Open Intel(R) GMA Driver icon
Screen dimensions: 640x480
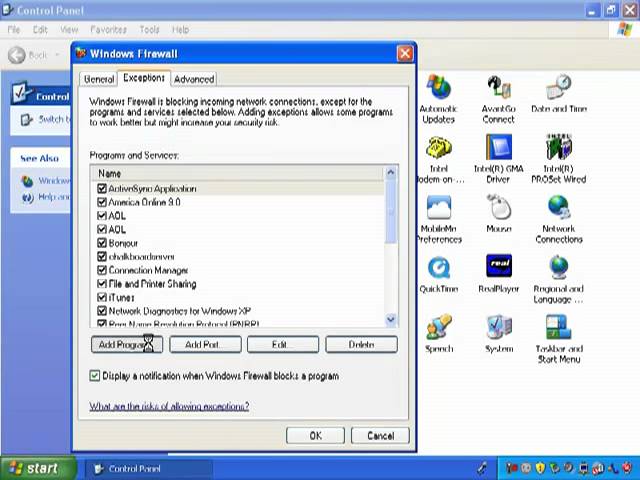click(499, 147)
